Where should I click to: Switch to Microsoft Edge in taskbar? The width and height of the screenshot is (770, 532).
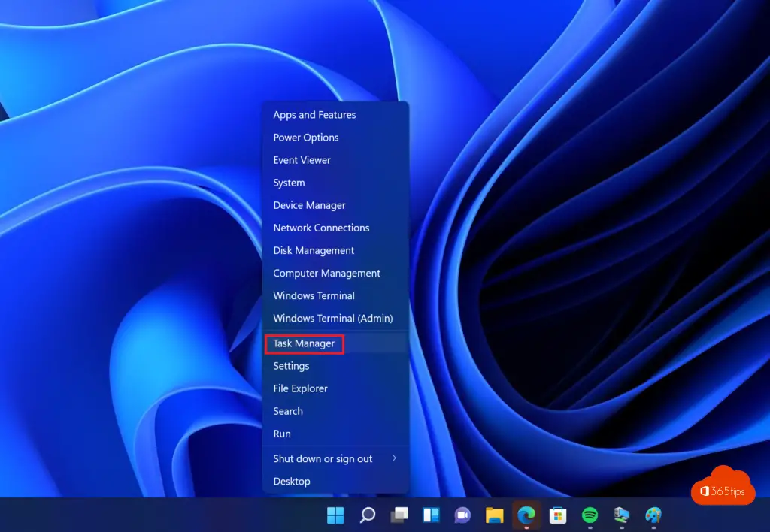point(526,515)
